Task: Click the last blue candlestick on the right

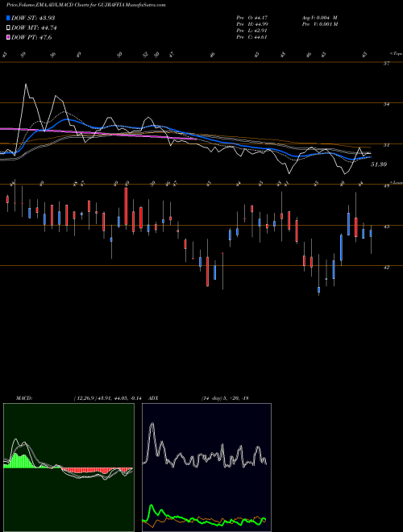Action: pos(371,233)
